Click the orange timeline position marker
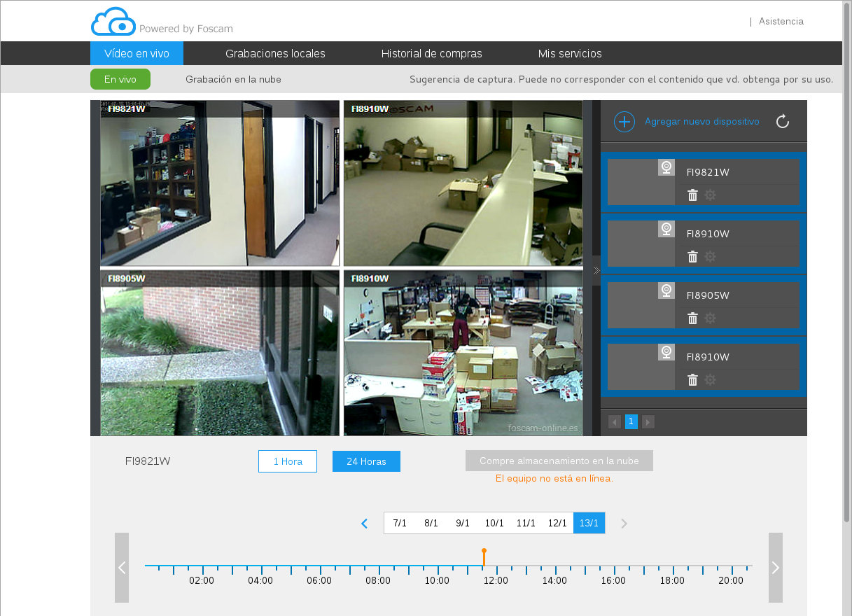This screenshot has height=616, width=852. (484, 557)
